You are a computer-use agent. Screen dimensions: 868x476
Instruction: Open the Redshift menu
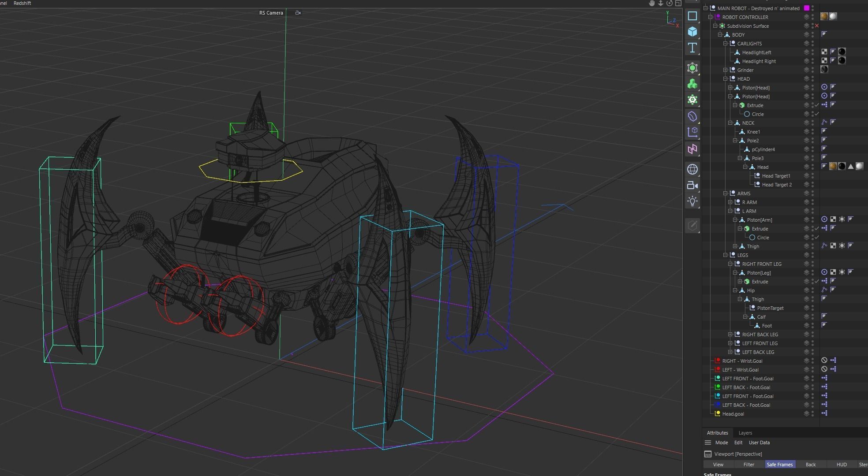[22, 3]
